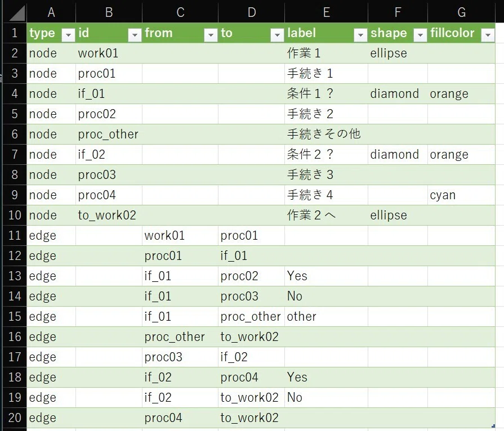
Task: Select column G header
Action: tap(461, 12)
